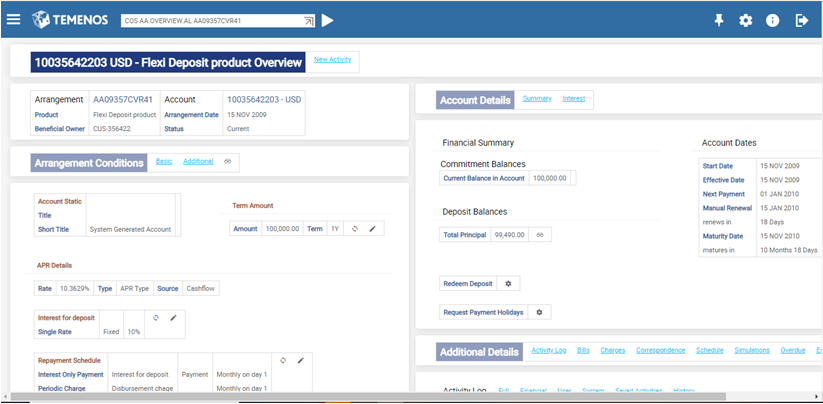Edit Term Amount with pencil icon
Viewport: 823px width, 404px height.
pos(372,229)
